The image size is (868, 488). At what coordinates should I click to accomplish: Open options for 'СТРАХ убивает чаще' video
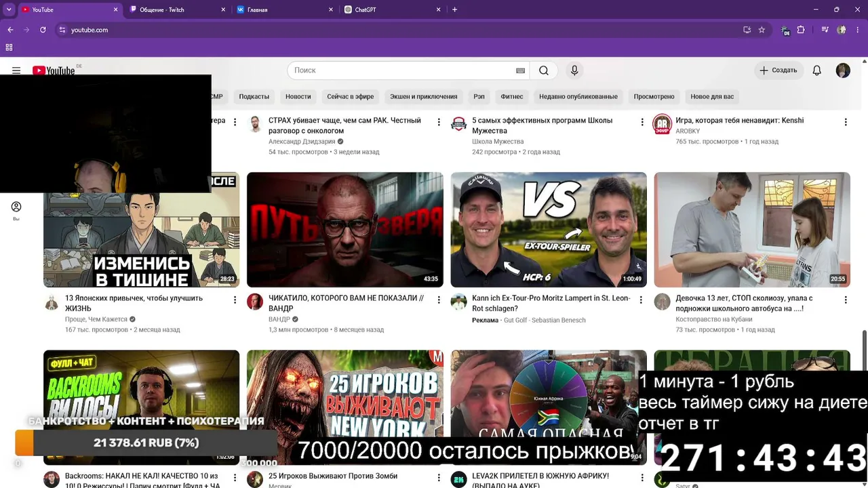coord(439,122)
